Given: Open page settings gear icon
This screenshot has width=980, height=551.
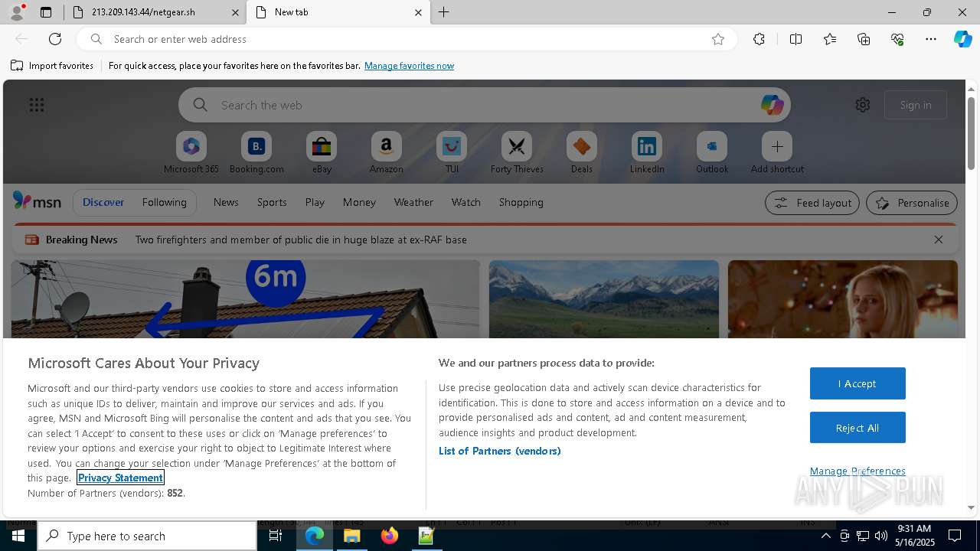Looking at the screenshot, I should click(x=863, y=105).
